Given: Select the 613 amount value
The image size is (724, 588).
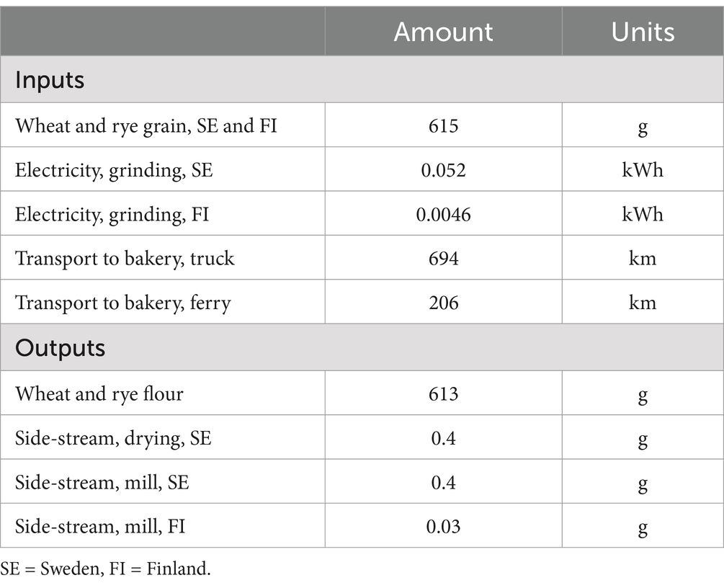Looking at the screenshot, I should pyautogui.click(x=443, y=393).
